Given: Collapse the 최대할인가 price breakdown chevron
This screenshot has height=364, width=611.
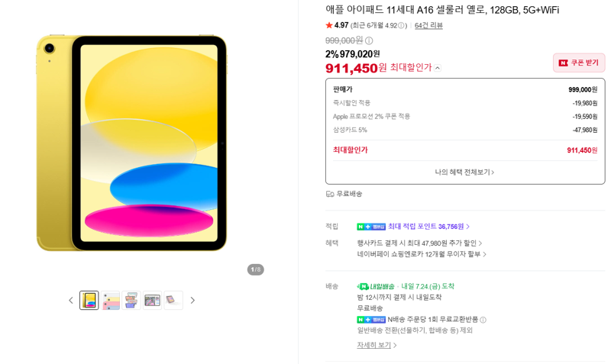Looking at the screenshot, I should tap(438, 68).
